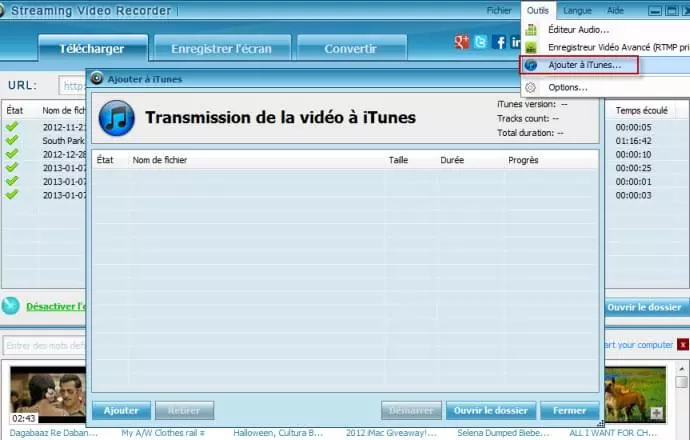Click the Progrès column header
690x440 pixels.
(x=523, y=160)
